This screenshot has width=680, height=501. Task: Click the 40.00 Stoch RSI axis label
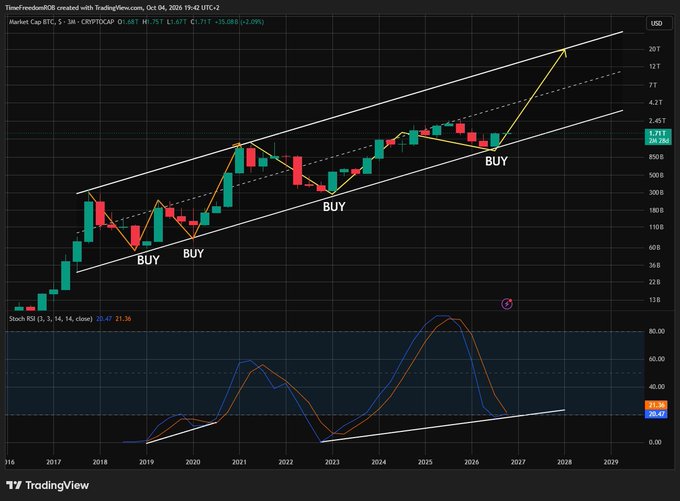point(657,386)
